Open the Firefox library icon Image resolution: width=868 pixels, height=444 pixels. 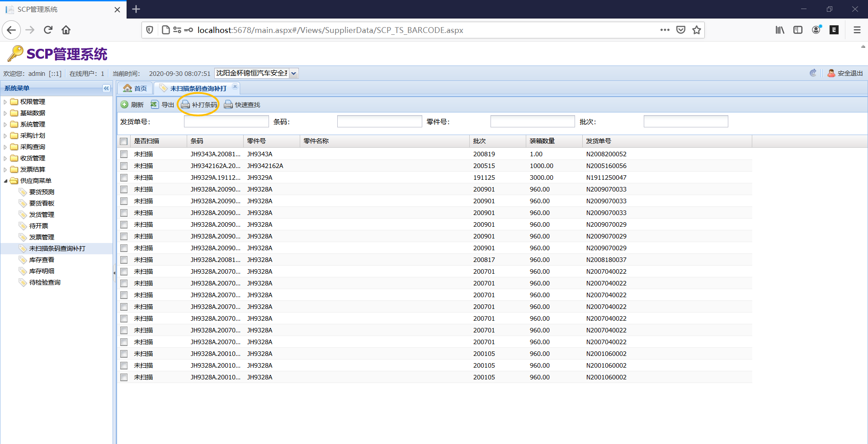point(780,30)
